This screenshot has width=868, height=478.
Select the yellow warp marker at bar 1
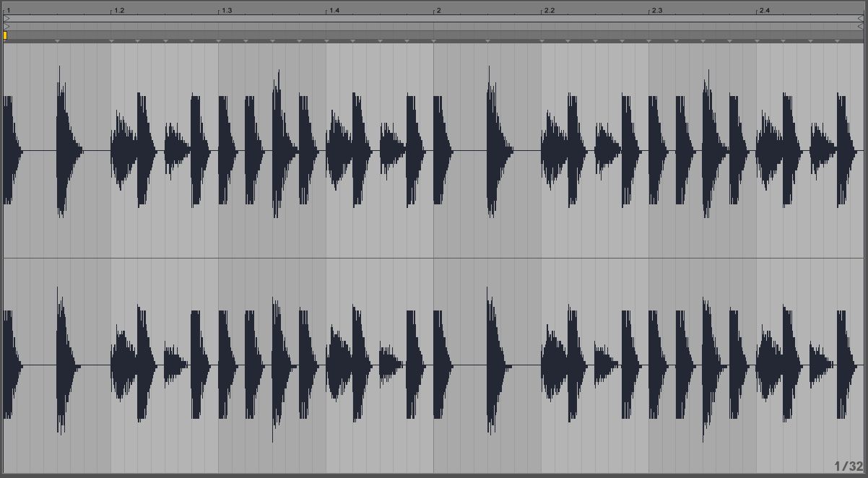(5, 35)
